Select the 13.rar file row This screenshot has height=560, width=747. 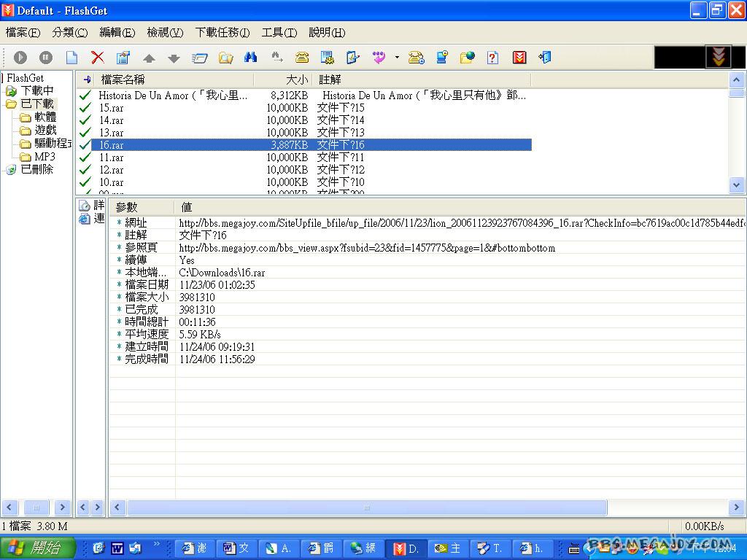(304, 133)
